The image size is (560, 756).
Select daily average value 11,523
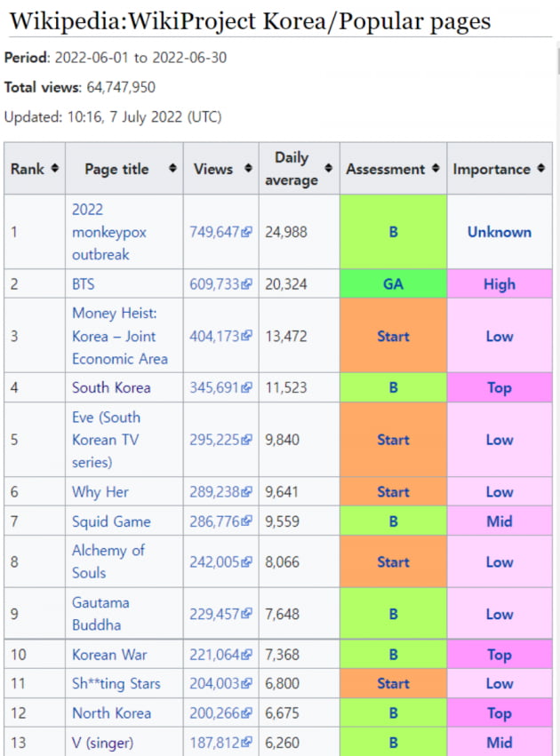[285, 387]
